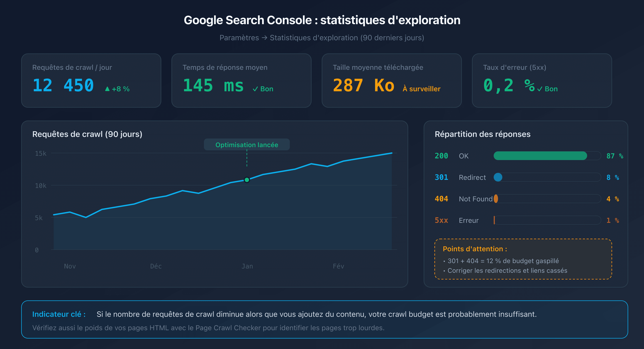
Task: Click the green up-triangle beside +8 %
Action: pyautogui.click(x=107, y=89)
